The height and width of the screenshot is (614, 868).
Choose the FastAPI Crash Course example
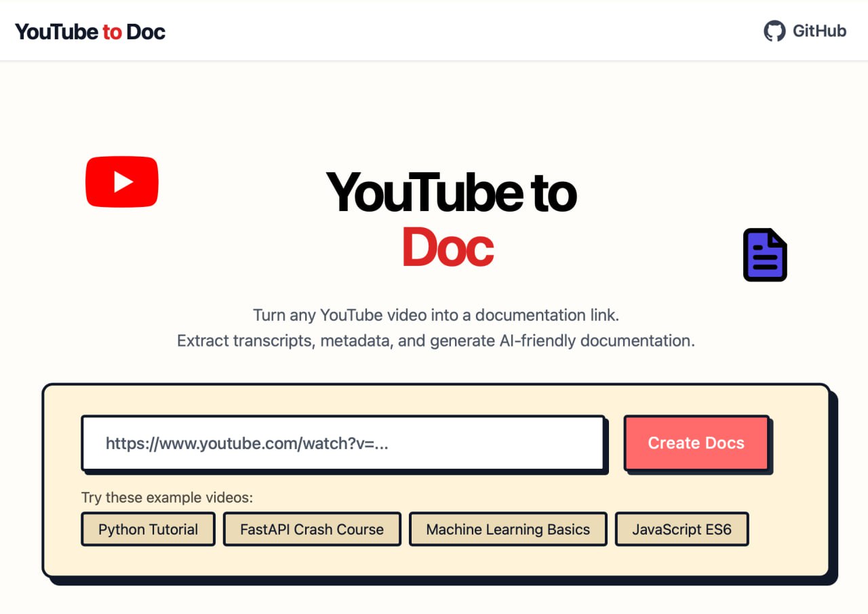click(x=312, y=529)
